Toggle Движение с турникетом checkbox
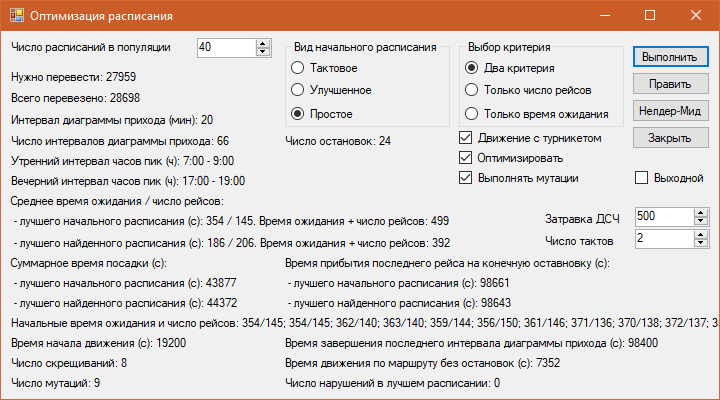The height and width of the screenshot is (400, 720). pos(465,138)
